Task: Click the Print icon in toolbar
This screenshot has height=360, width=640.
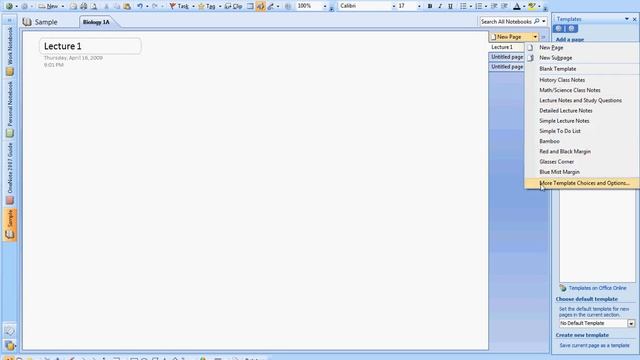Action: (x=83, y=6)
